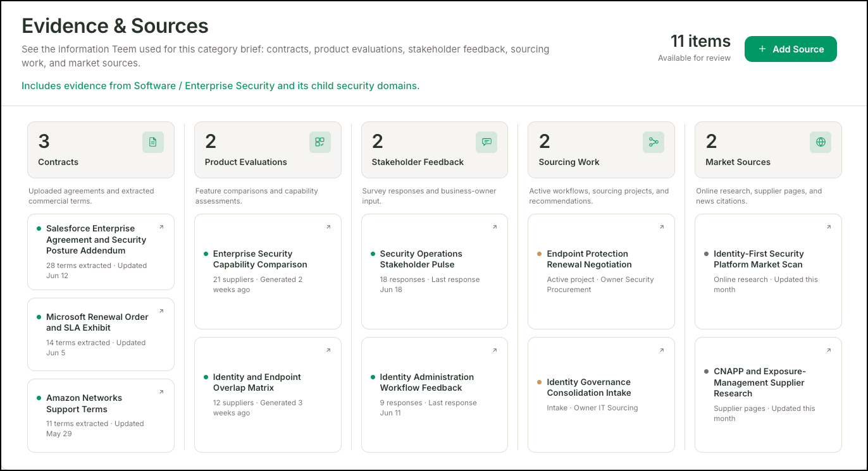Select the Market Sources summary card
868x471 pixels.
coord(768,150)
